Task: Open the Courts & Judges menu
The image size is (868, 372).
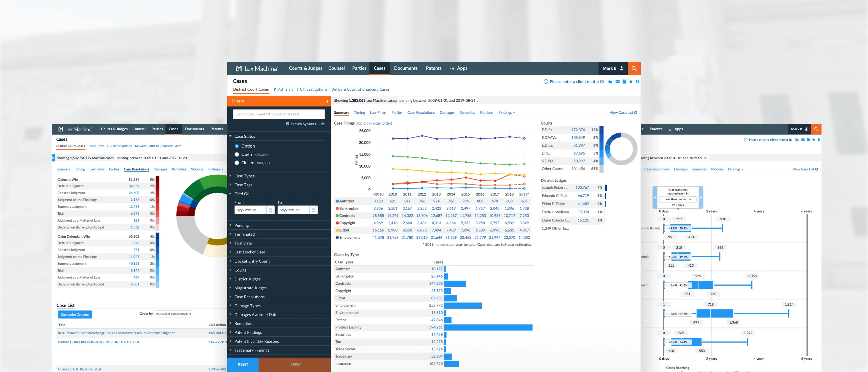Action: tap(305, 68)
